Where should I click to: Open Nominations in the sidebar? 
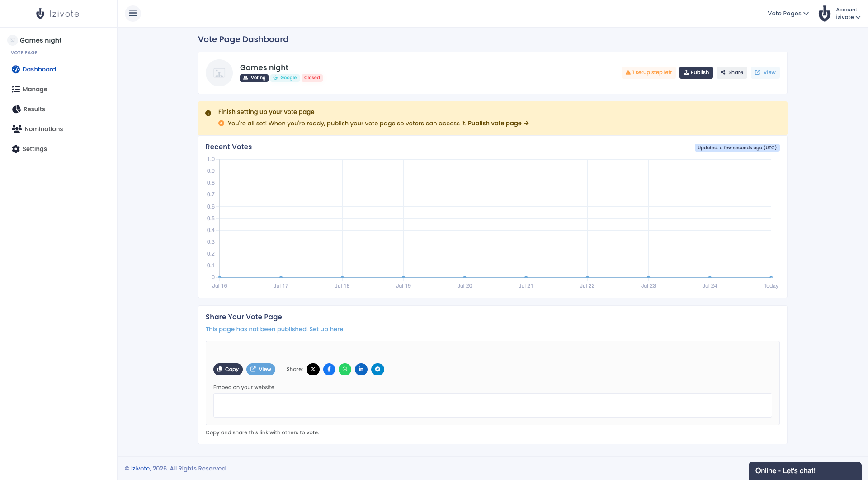[x=37, y=129]
